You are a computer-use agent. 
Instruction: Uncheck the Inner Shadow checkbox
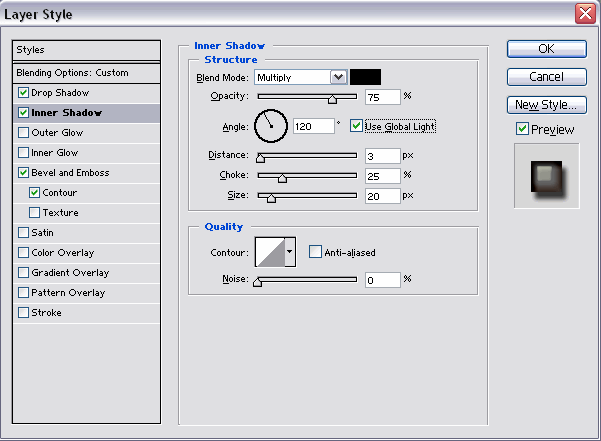[23, 113]
